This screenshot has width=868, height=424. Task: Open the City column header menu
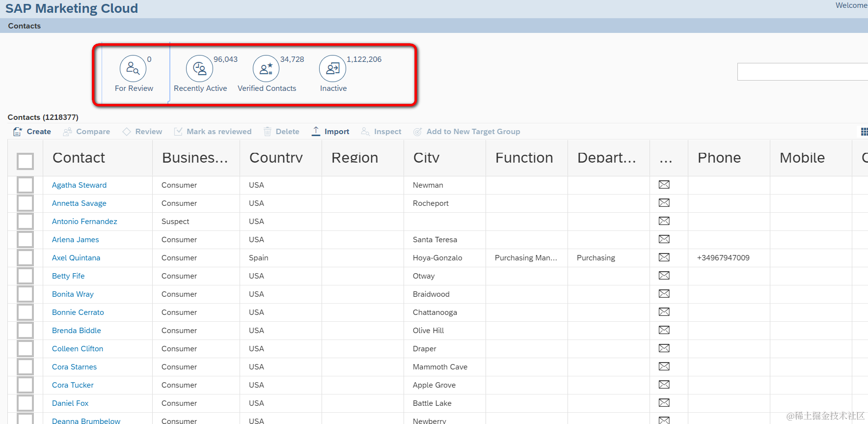click(x=445, y=158)
